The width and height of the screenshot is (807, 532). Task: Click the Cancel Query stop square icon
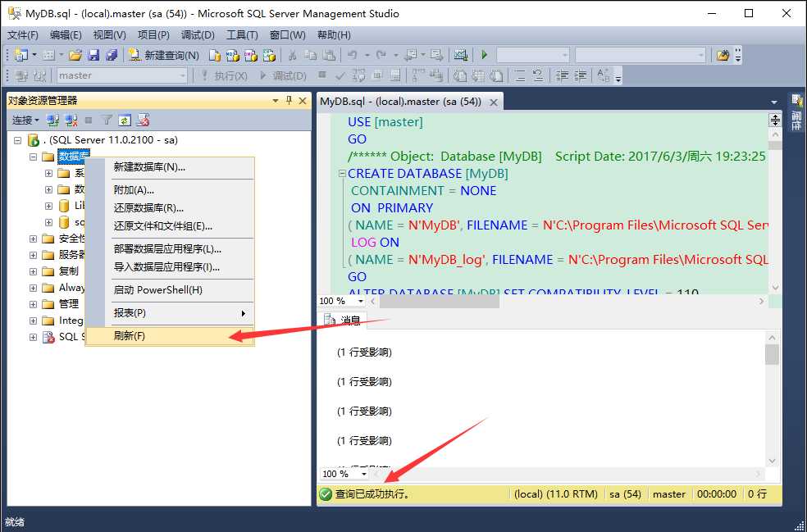tap(322, 75)
